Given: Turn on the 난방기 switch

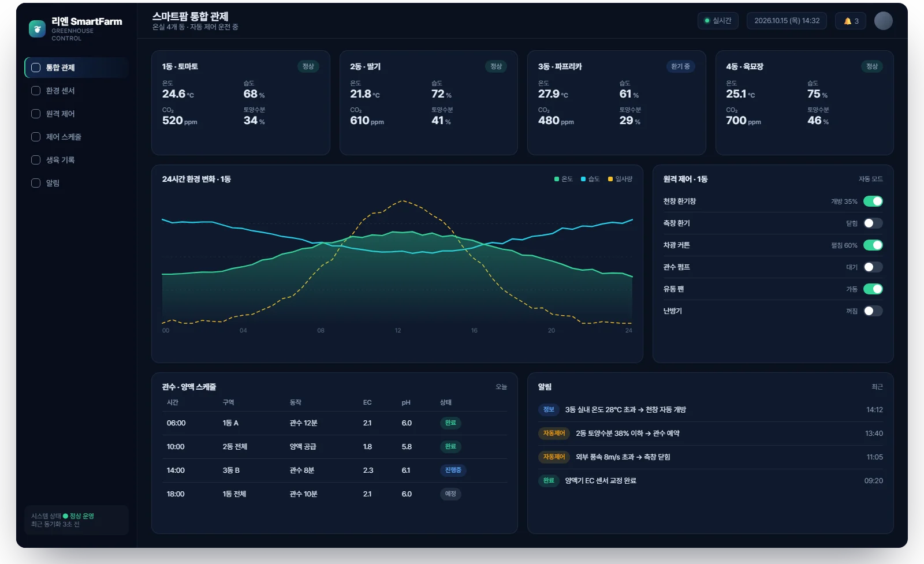Looking at the screenshot, I should 873,311.
